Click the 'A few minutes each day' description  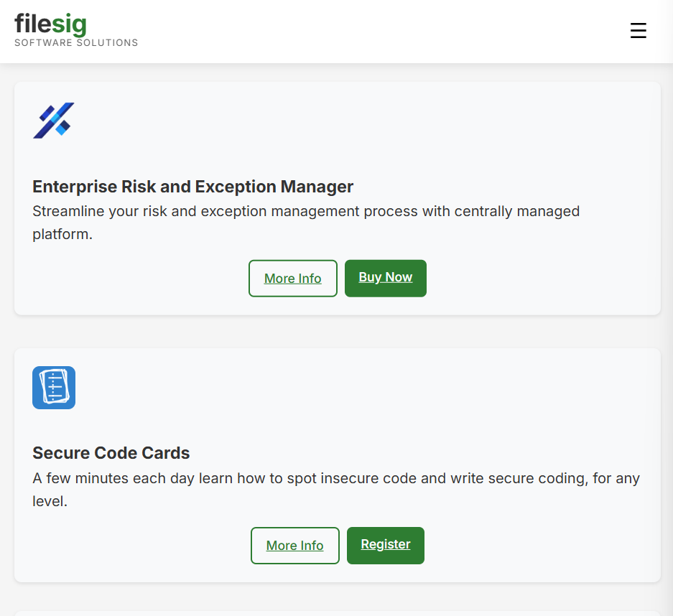tap(336, 490)
